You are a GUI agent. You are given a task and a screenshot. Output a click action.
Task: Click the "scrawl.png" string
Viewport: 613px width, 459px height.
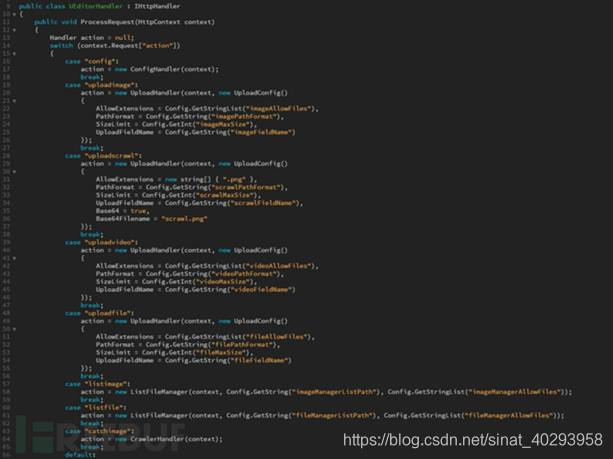tap(184, 219)
